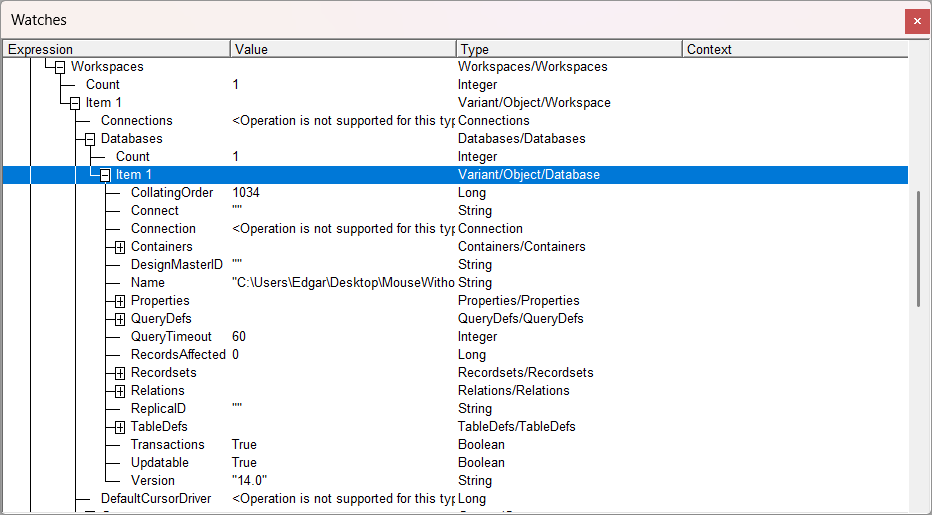The height and width of the screenshot is (515, 932).
Task: Collapse the selected Database Item 1 node
Action: tap(104, 175)
